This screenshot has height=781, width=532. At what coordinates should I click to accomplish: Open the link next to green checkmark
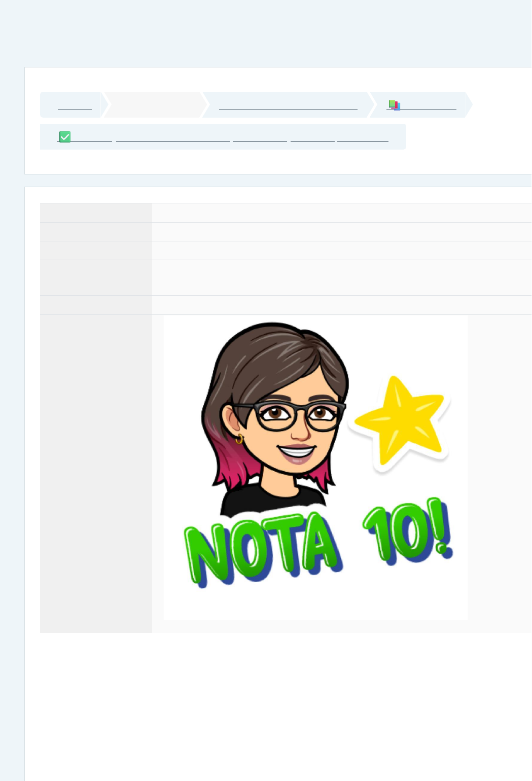(x=91, y=137)
